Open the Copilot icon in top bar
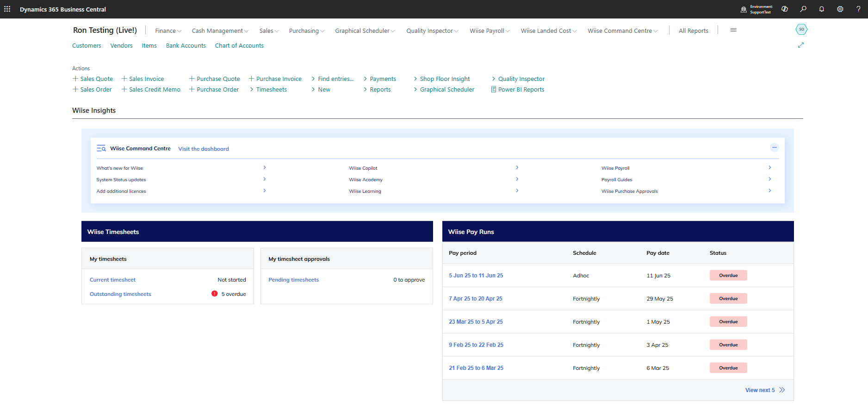The width and height of the screenshot is (868, 412). [785, 9]
